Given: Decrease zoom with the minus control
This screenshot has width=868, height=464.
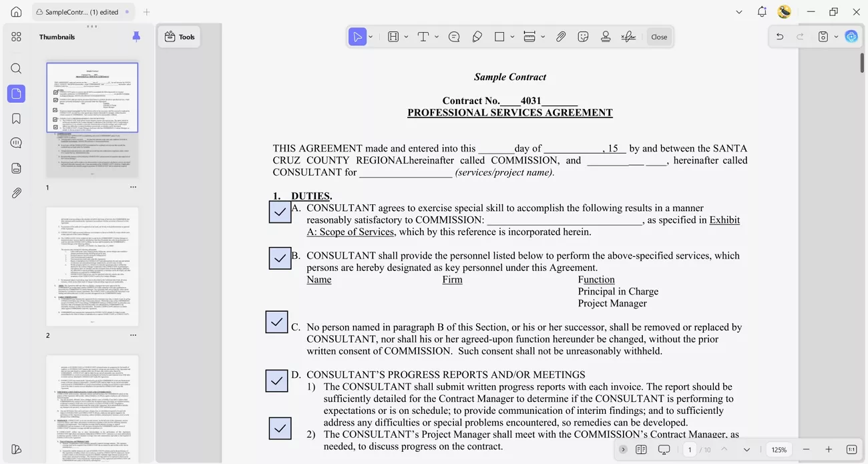Looking at the screenshot, I should click(806, 449).
